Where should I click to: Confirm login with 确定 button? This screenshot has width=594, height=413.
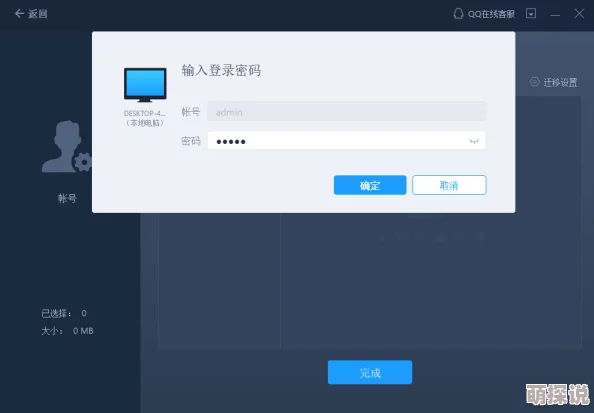(x=370, y=185)
